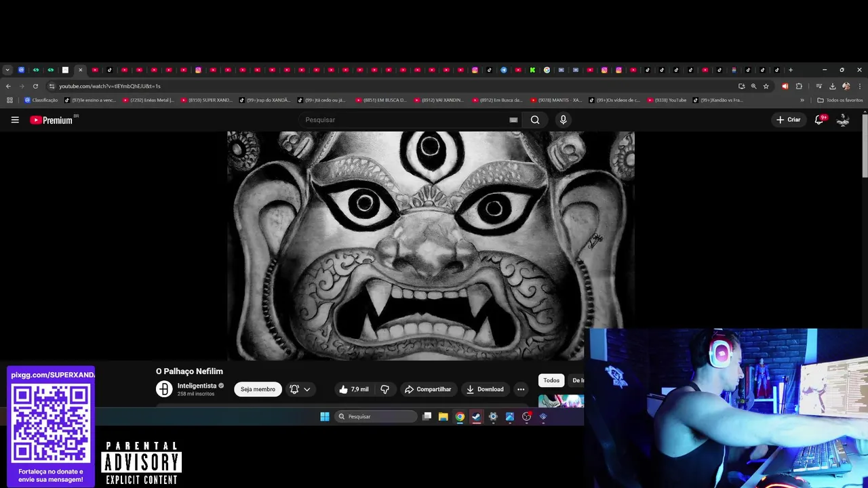Click the page vertical scrollbar thumb
The image size is (868, 488).
pos(865,146)
